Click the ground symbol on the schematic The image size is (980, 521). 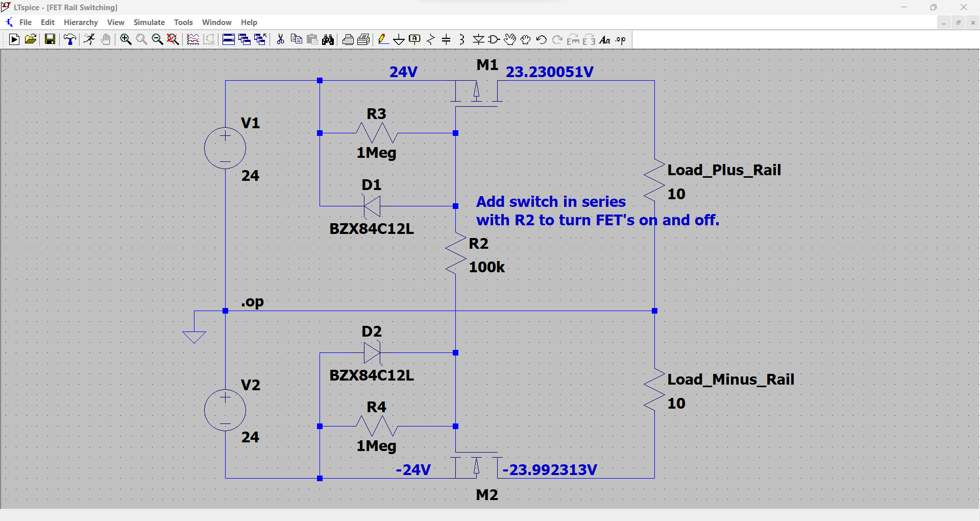(x=194, y=337)
